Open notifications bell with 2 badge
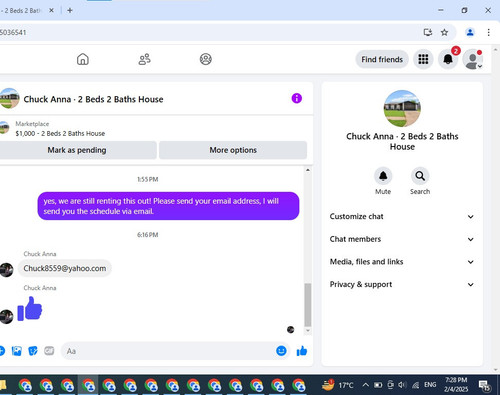 point(448,59)
